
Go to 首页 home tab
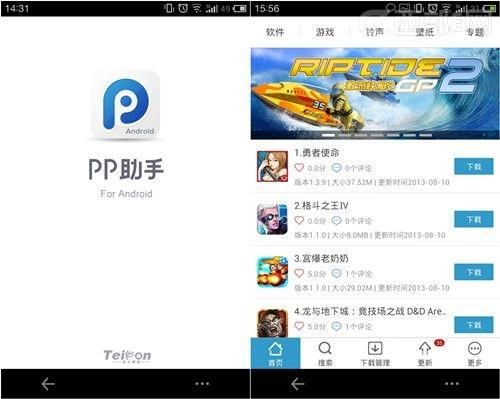point(275,353)
